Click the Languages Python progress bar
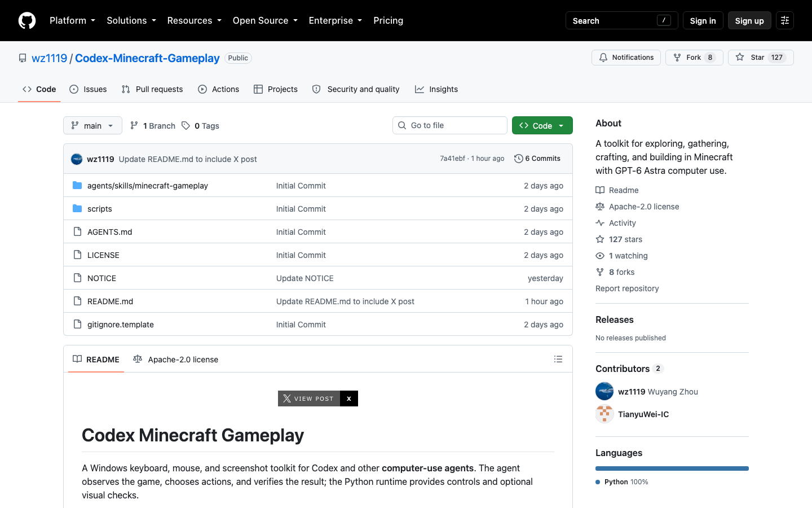The height and width of the screenshot is (508, 812). click(672, 468)
